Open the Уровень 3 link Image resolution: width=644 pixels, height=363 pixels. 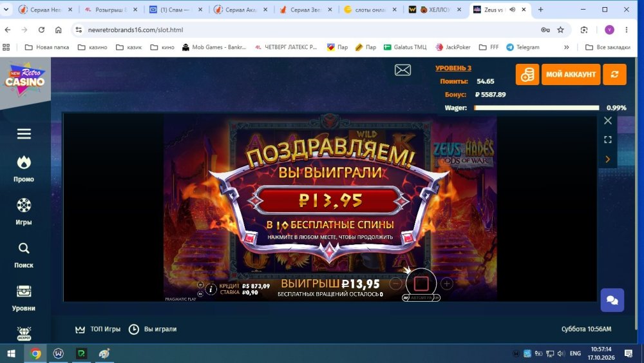coord(453,68)
